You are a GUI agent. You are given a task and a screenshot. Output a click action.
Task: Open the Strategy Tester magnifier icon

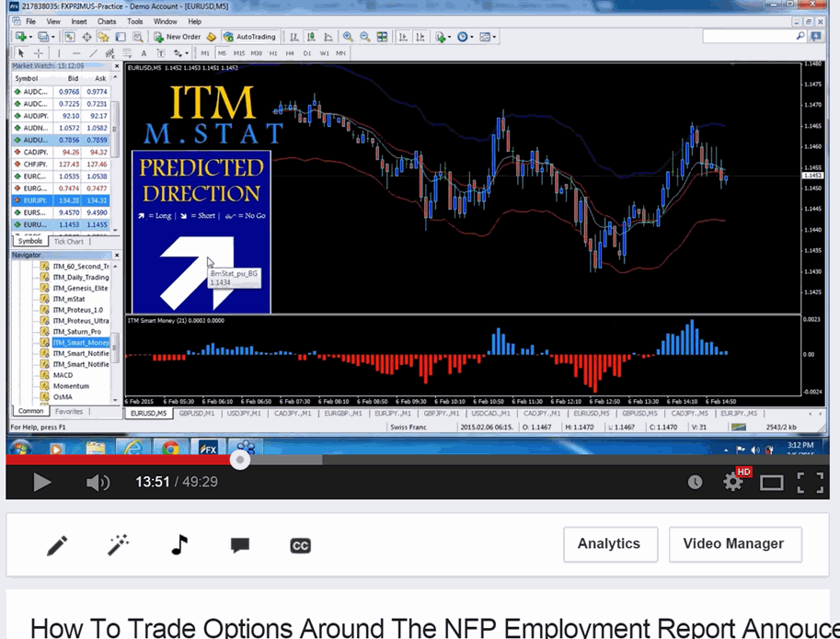(x=138, y=37)
